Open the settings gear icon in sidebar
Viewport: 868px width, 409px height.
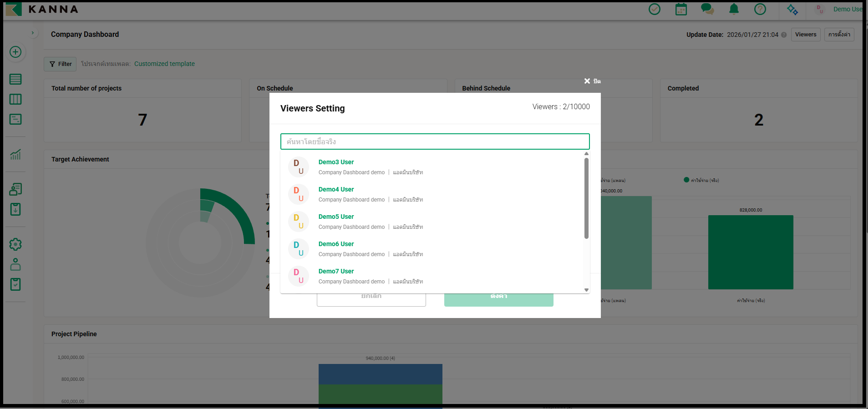click(x=15, y=244)
